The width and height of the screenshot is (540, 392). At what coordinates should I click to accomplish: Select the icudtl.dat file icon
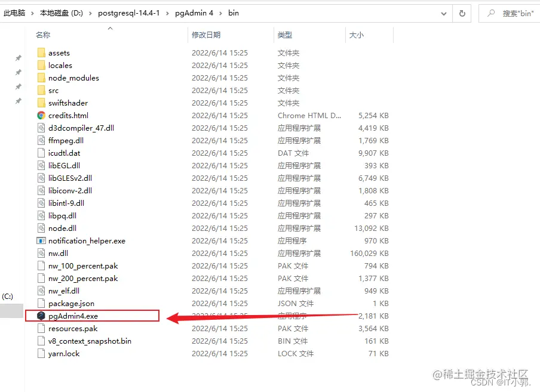point(41,153)
